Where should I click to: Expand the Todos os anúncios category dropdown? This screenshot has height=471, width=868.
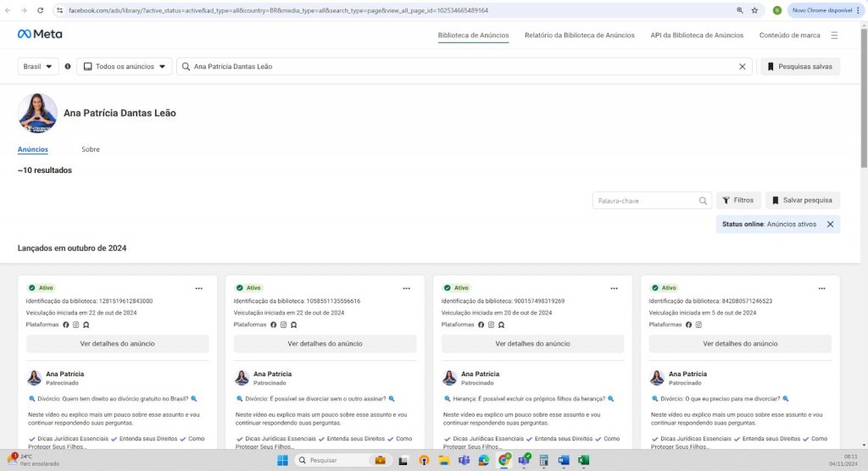125,66
